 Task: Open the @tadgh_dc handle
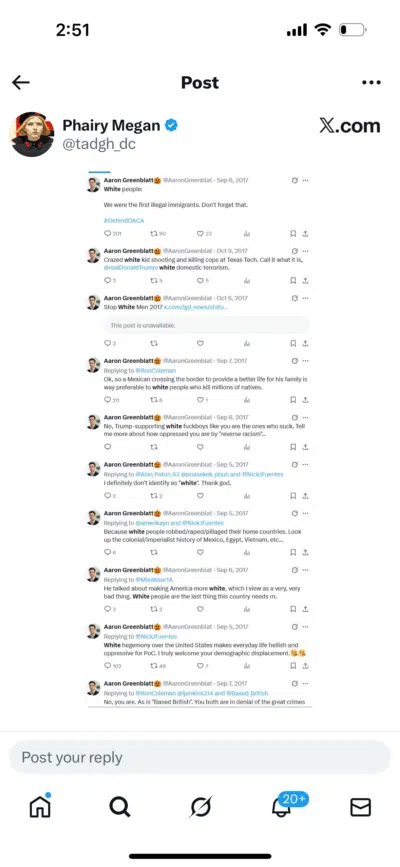(x=98, y=144)
